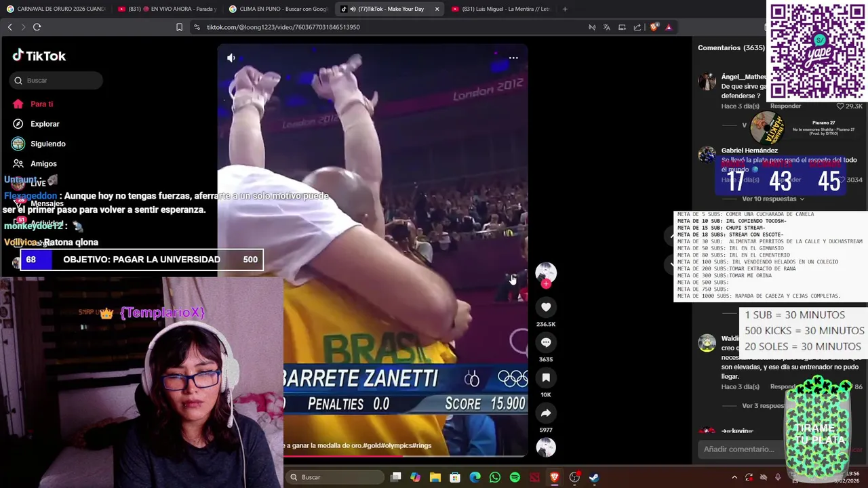Viewport: 868px width, 488px height.
Task: Switch to Luis Miguel La Mentira tab
Action: point(500,9)
